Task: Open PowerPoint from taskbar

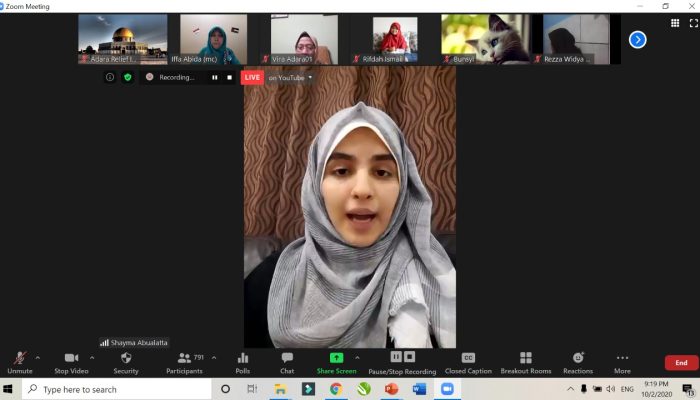Action: point(392,389)
